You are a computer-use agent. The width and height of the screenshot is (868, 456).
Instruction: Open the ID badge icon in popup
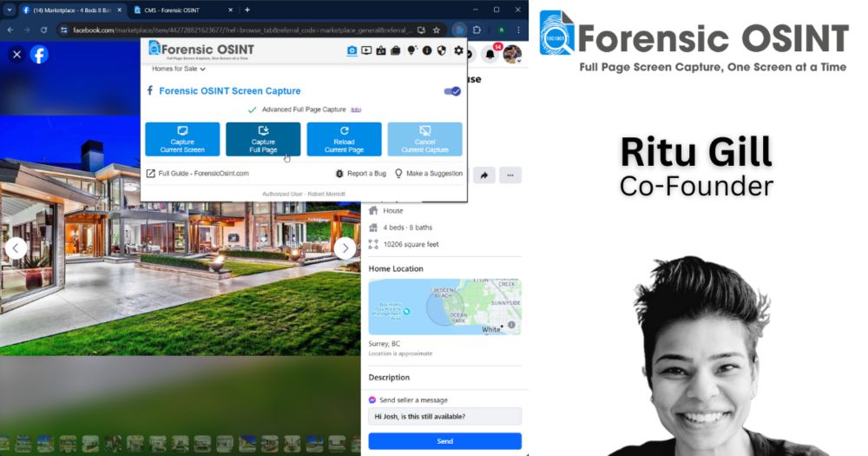click(381, 50)
